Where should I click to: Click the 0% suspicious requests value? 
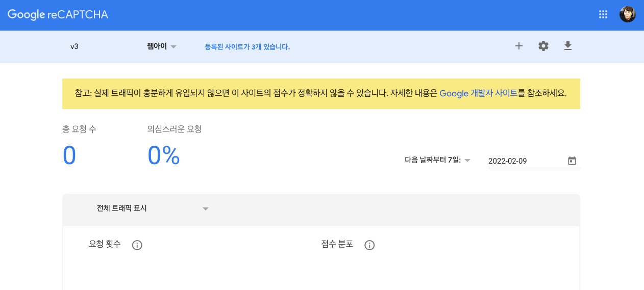tap(164, 155)
